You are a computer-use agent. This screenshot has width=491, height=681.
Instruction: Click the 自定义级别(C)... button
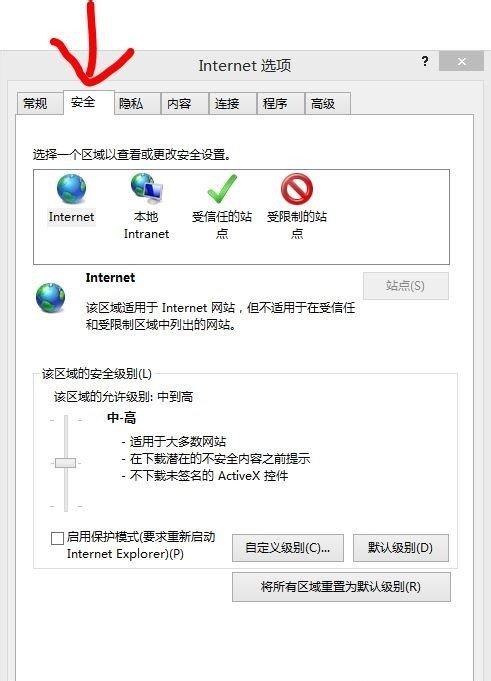[x=288, y=548]
